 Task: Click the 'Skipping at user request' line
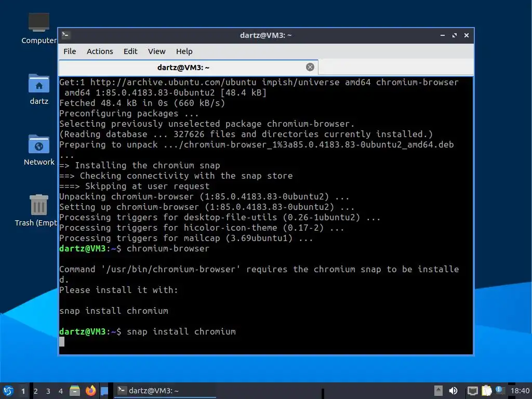[135, 186]
